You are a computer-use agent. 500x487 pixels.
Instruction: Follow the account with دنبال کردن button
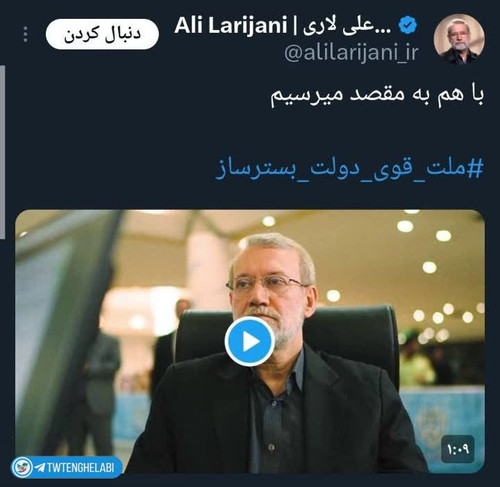pos(102,34)
